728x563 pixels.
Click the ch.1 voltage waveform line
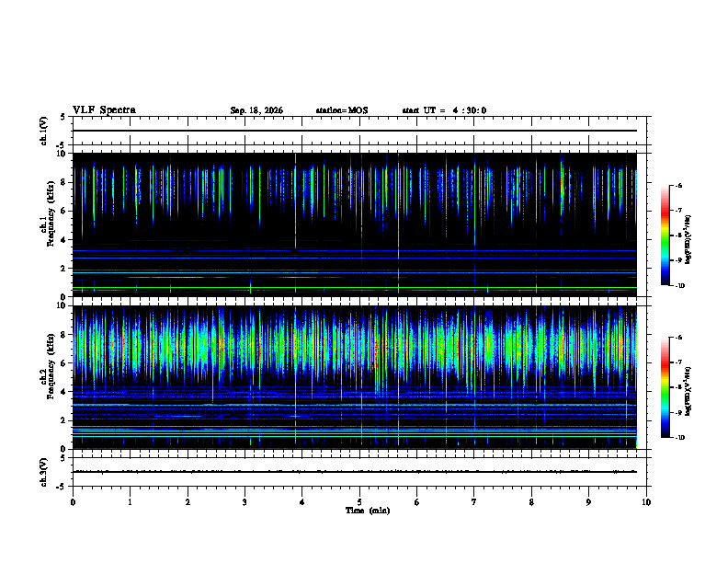click(355, 131)
